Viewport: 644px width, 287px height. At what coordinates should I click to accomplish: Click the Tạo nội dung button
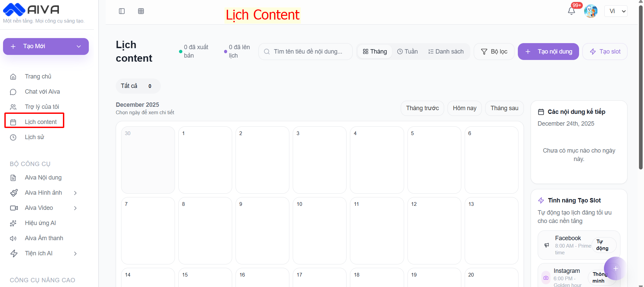tap(548, 52)
